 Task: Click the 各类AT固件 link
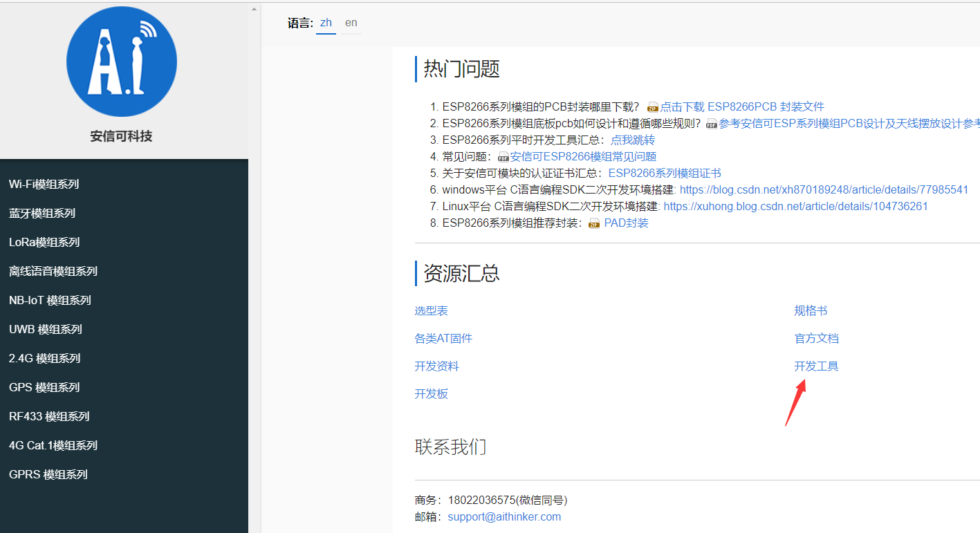coord(443,339)
